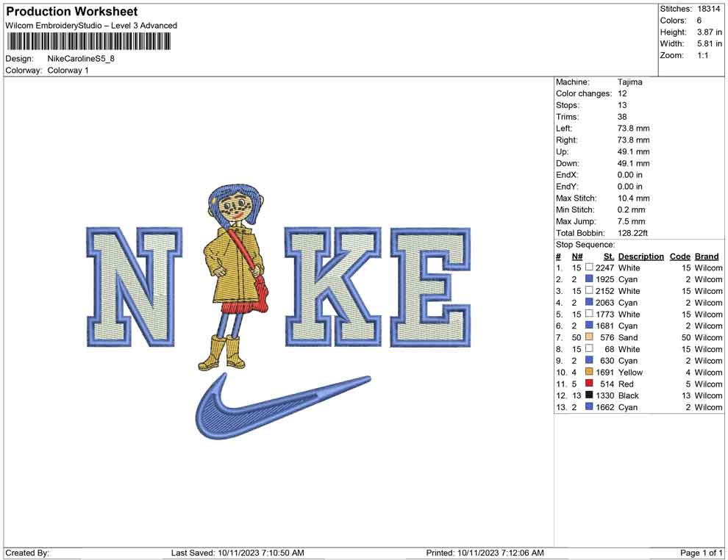Click the embroidered letter E in the design
728x560 pixels.
point(430,287)
